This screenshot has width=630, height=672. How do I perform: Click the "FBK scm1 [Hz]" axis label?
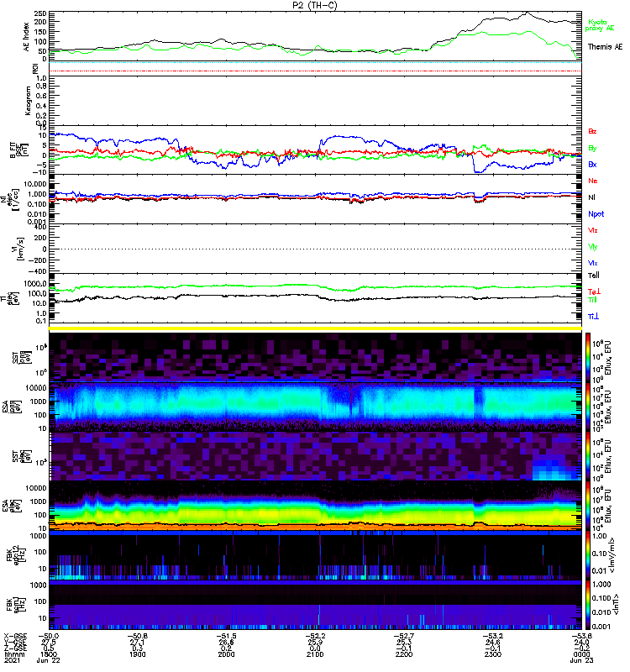pyautogui.click(x=16, y=605)
